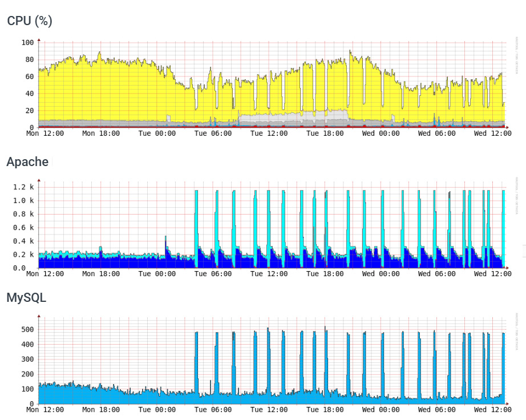This screenshot has height=420, width=526.
Task: Click the rotated watermark beside the CPU graph
Action: pyautogui.click(x=516, y=57)
